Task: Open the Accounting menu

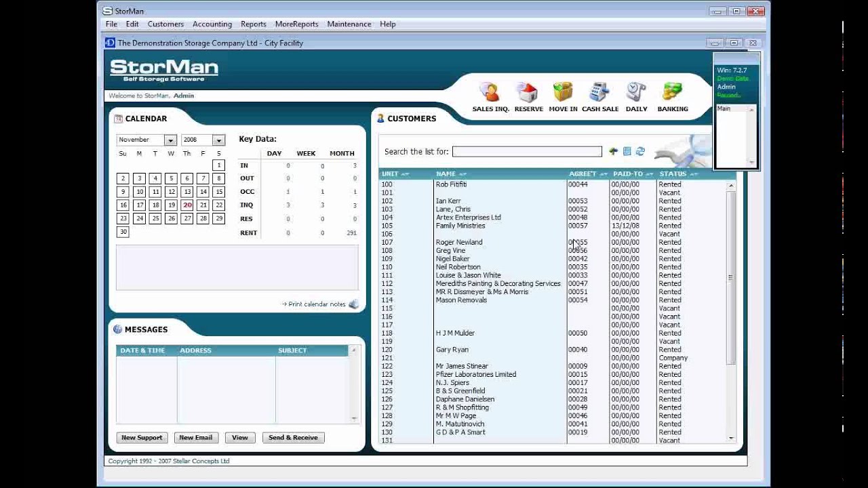Action: 212,24
